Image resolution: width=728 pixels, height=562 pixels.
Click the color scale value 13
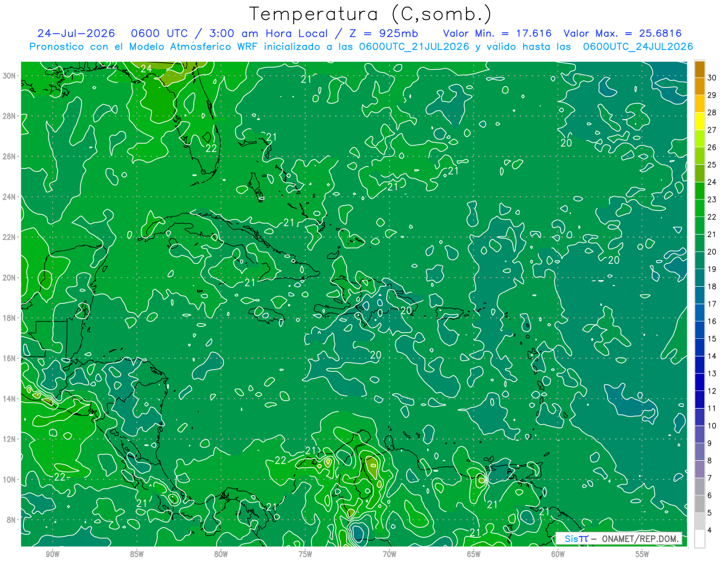pos(712,373)
